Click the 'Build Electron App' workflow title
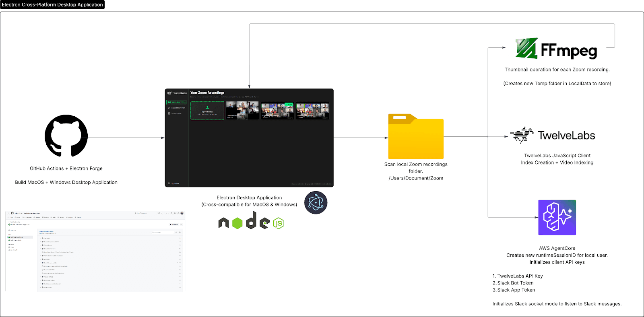Viewport: 644px width, 317px height. coord(19,224)
